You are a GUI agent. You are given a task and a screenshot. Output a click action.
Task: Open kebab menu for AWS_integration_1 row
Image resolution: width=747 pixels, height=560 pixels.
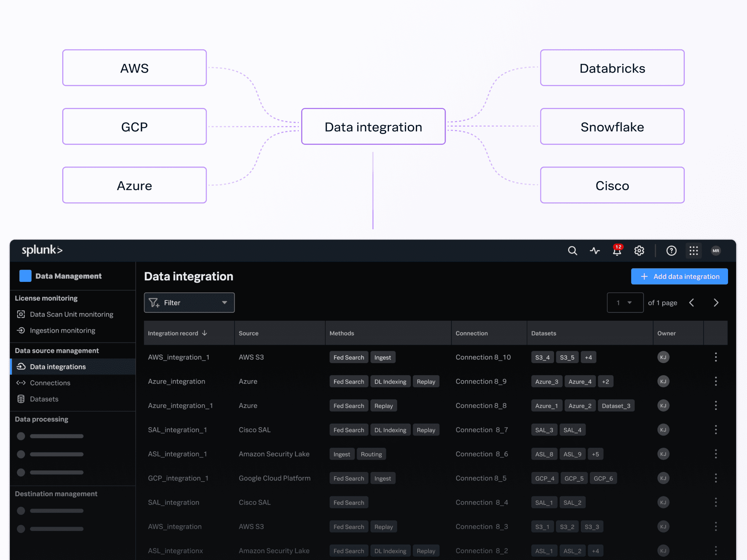tap(716, 357)
